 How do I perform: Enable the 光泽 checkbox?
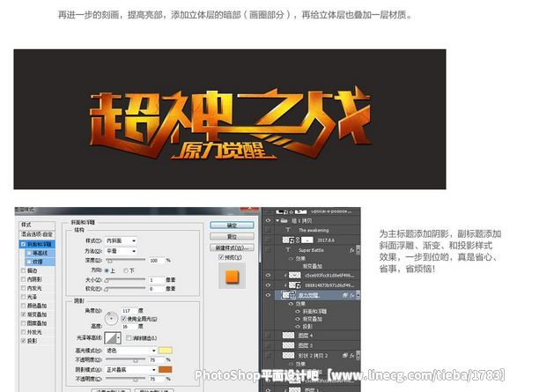(23, 297)
